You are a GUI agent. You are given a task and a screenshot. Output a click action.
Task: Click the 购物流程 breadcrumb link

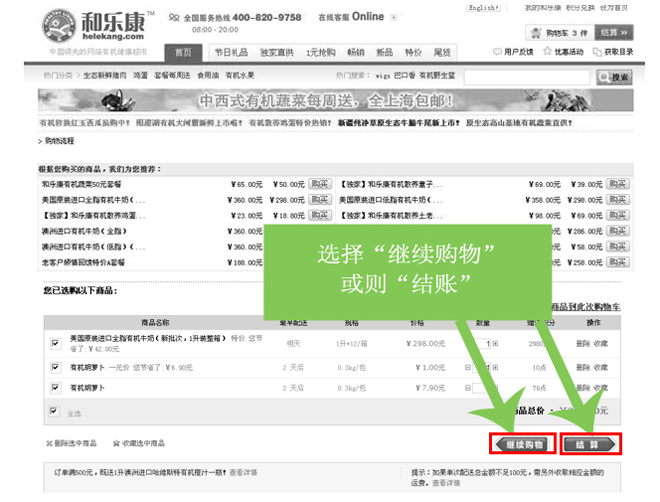tap(59, 141)
